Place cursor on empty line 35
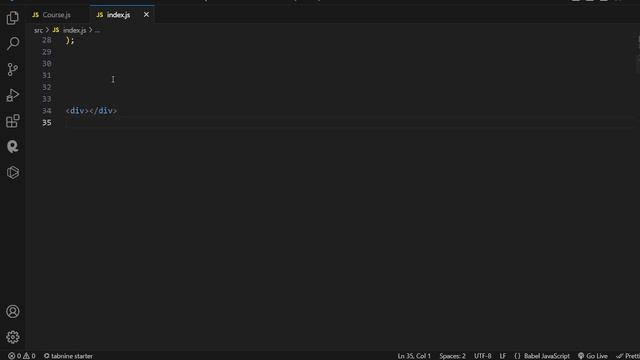The image size is (640, 360). point(349,122)
